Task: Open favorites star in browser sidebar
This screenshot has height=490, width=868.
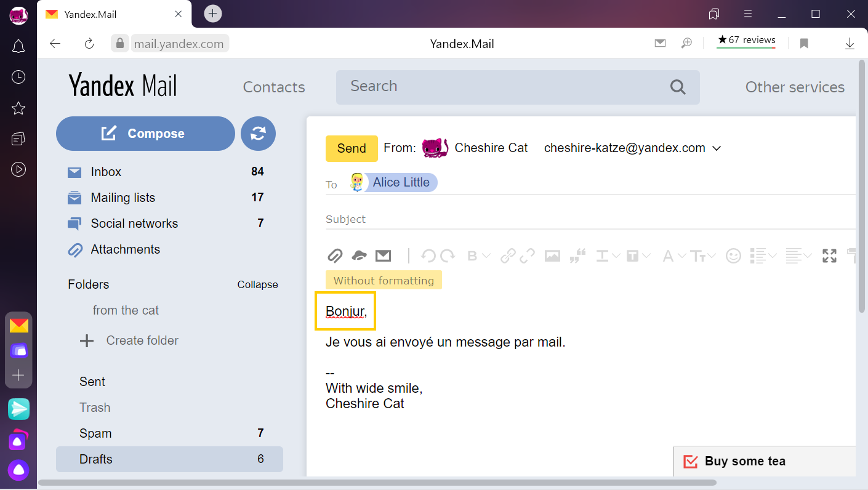Action: coord(18,108)
